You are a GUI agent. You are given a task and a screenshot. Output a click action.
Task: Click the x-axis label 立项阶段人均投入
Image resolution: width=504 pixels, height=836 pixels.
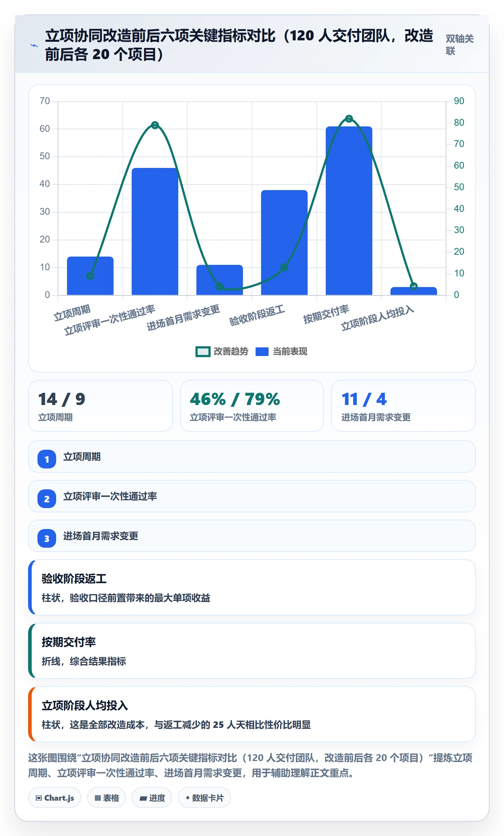click(x=377, y=318)
